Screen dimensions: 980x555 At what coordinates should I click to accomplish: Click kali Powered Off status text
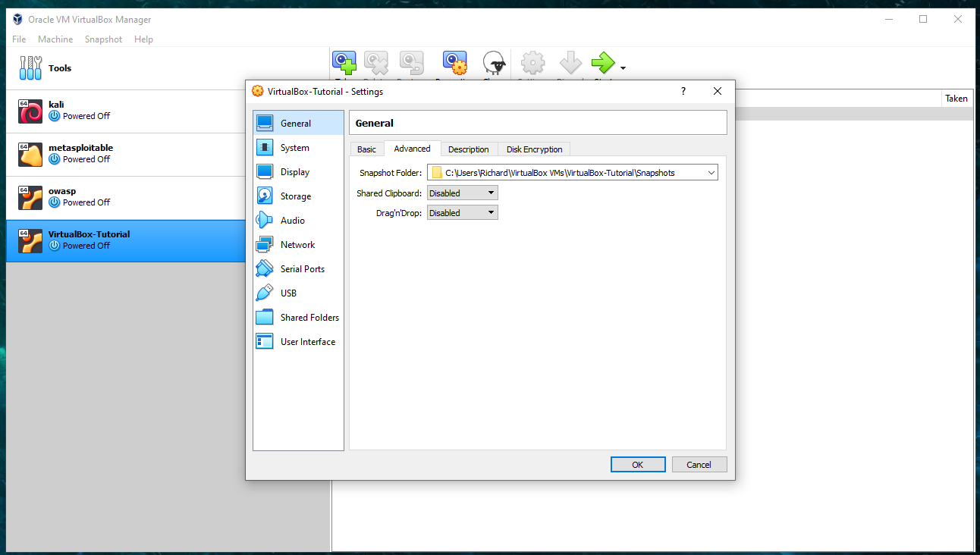pos(86,116)
